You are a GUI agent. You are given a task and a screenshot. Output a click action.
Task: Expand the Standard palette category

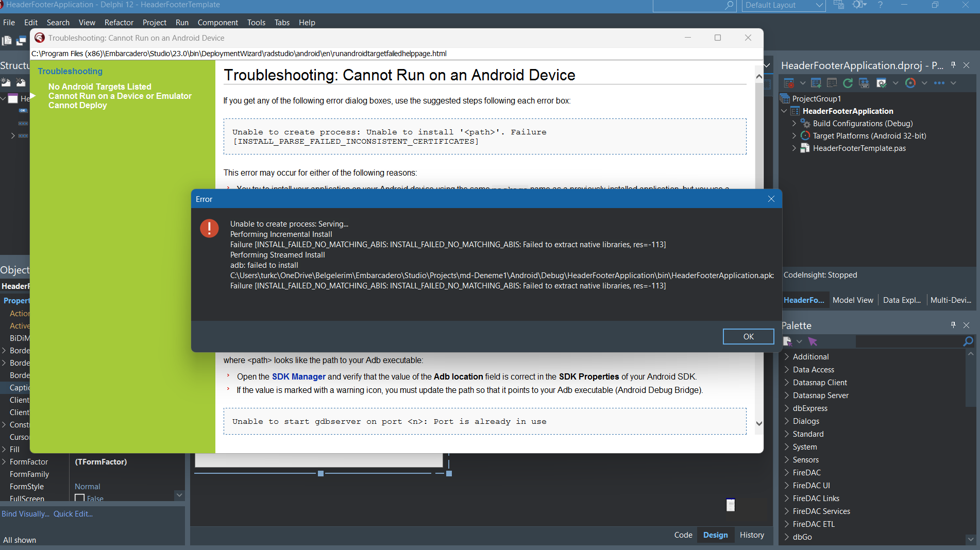(787, 434)
